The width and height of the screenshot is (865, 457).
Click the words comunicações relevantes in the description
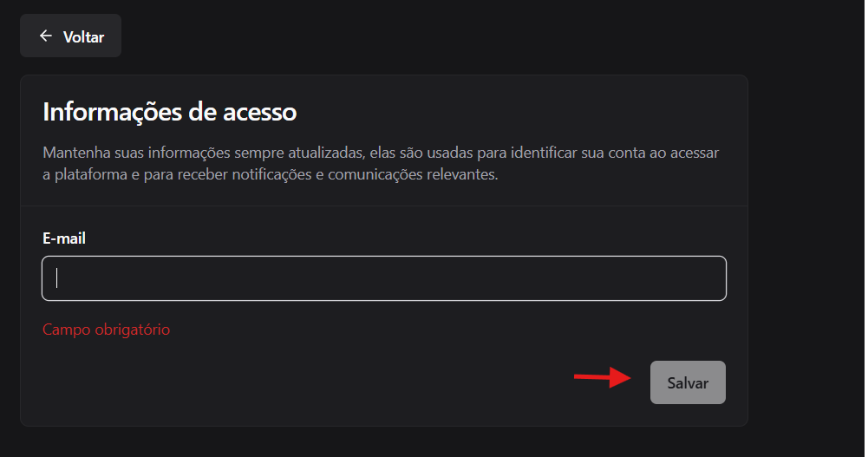413,175
